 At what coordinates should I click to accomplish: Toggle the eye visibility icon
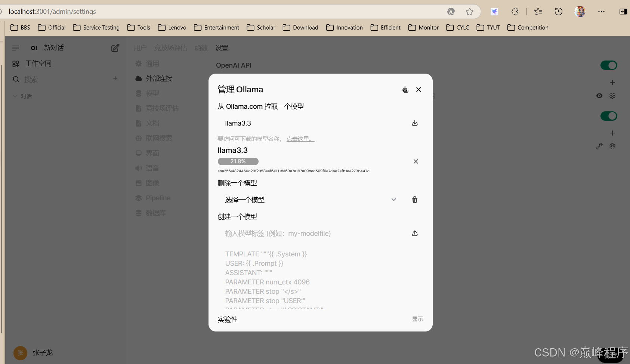point(599,96)
